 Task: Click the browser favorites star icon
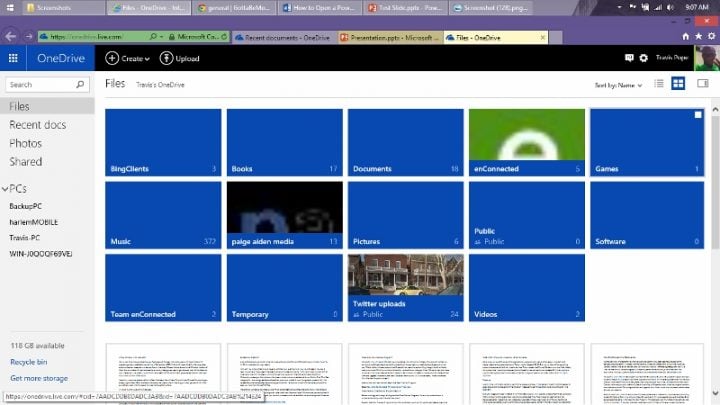(x=698, y=36)
